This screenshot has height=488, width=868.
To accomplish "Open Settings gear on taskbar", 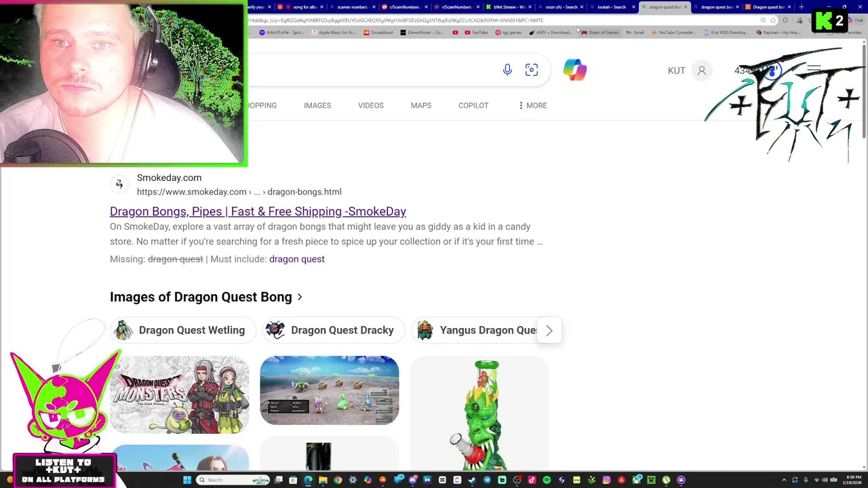I will point(353,480).
